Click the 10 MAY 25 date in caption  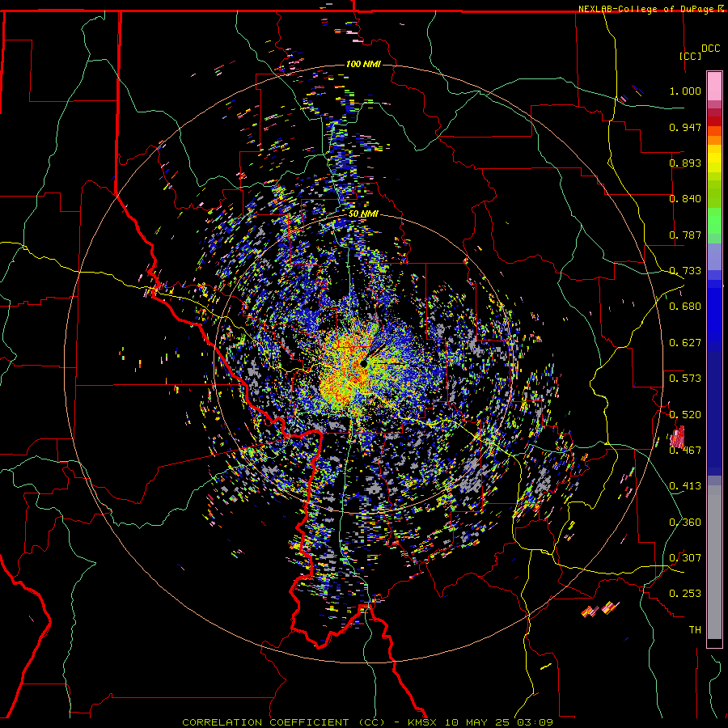479,722
